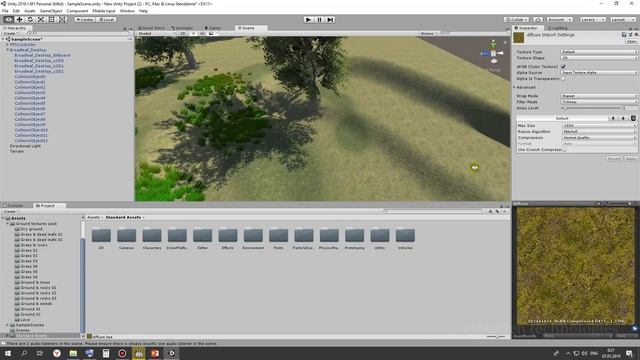Start Play mode with the Play button
The width and height of the screenshot is (640, 360).
point(309,20)
